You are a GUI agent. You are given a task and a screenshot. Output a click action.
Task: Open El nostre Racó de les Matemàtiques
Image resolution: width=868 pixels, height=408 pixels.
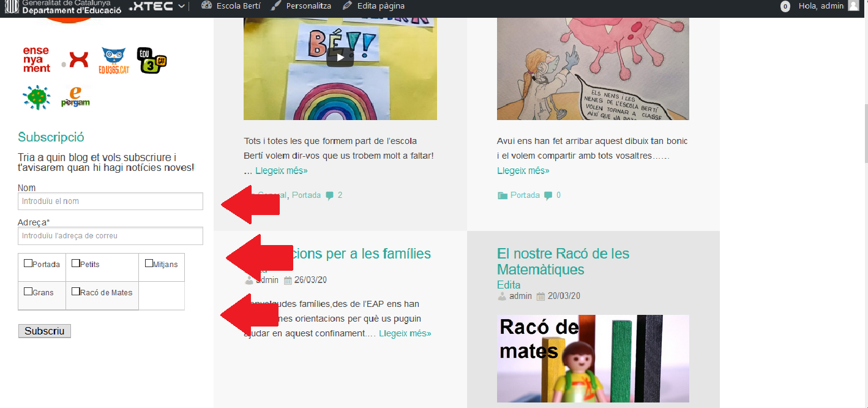(x=563, y=262)
